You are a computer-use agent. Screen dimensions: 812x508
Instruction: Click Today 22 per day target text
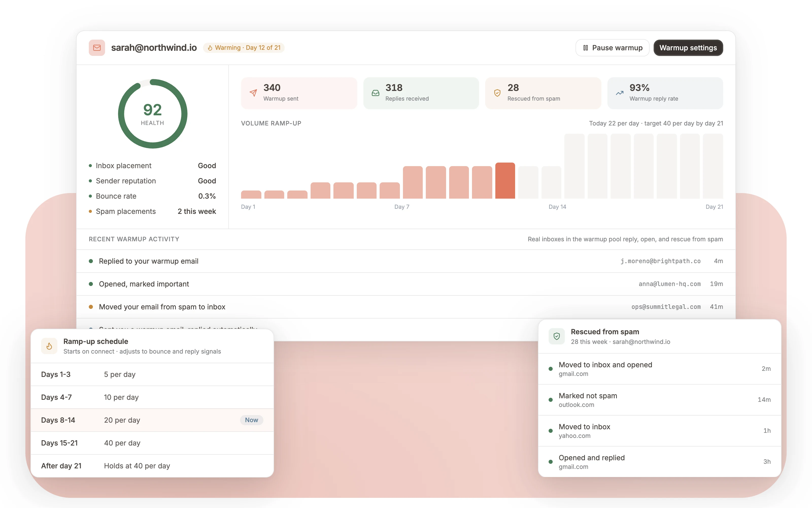[656, 123]
